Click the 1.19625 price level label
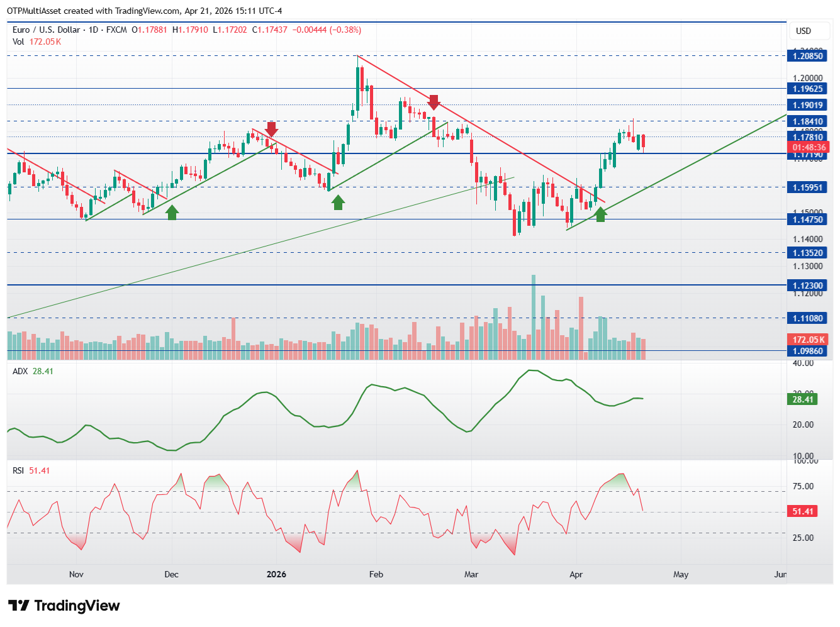Screen dimensions: 840x627 pyautogui.click(x=808, y=89)
